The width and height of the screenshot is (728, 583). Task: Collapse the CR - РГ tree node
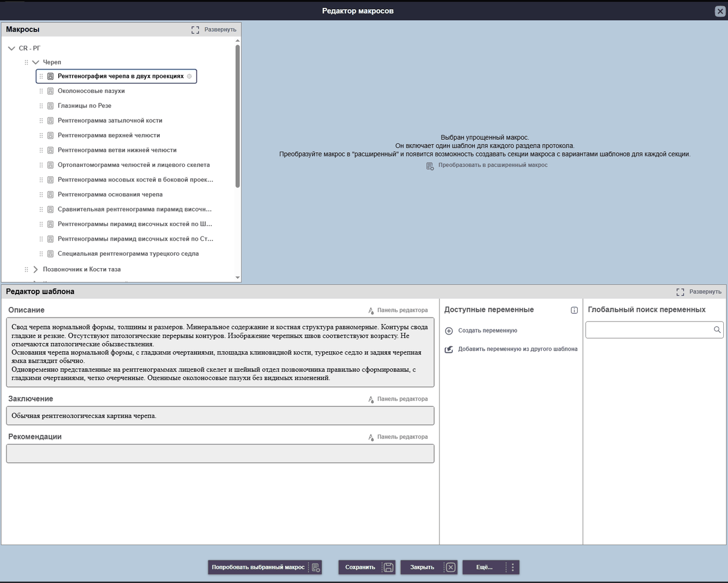(x=11, y=48)
